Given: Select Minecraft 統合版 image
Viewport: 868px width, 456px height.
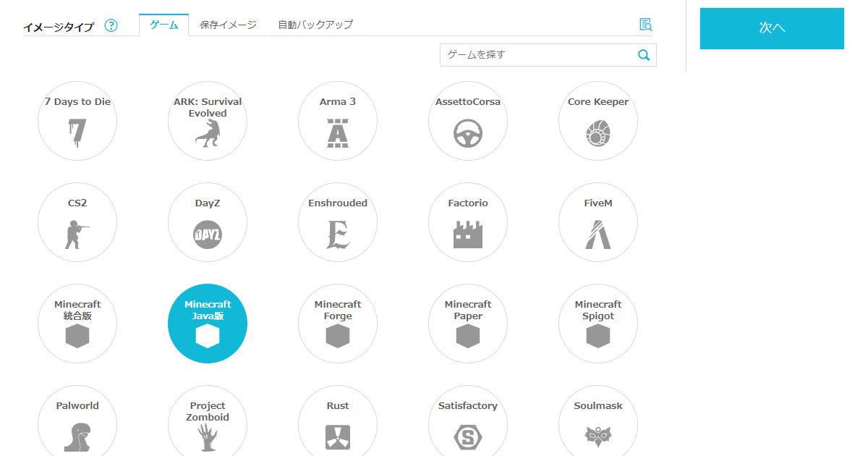Looking at the screenshot, I should (77, 324).
